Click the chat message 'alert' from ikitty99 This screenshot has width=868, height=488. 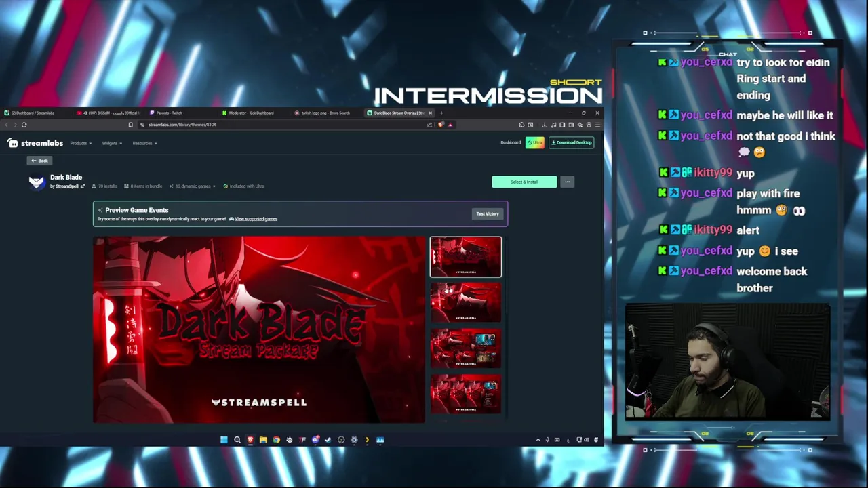tap(748, 230)
